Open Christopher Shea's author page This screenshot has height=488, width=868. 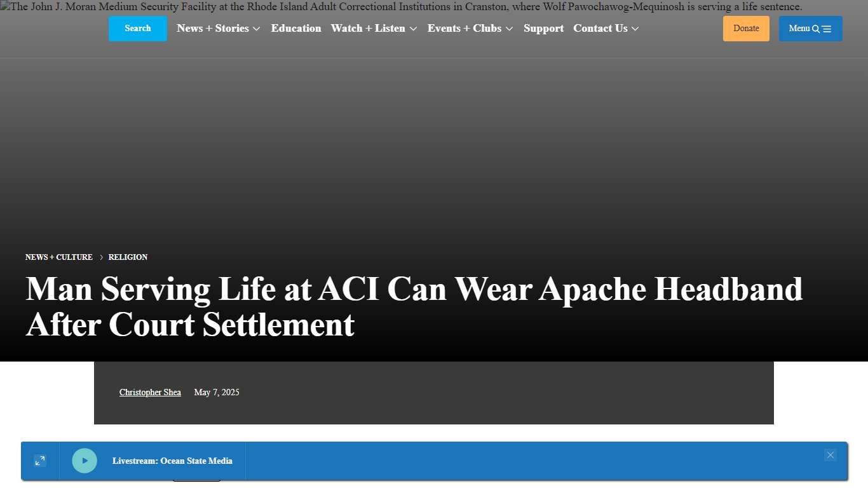pyautogui.click(x=150, y=392)
